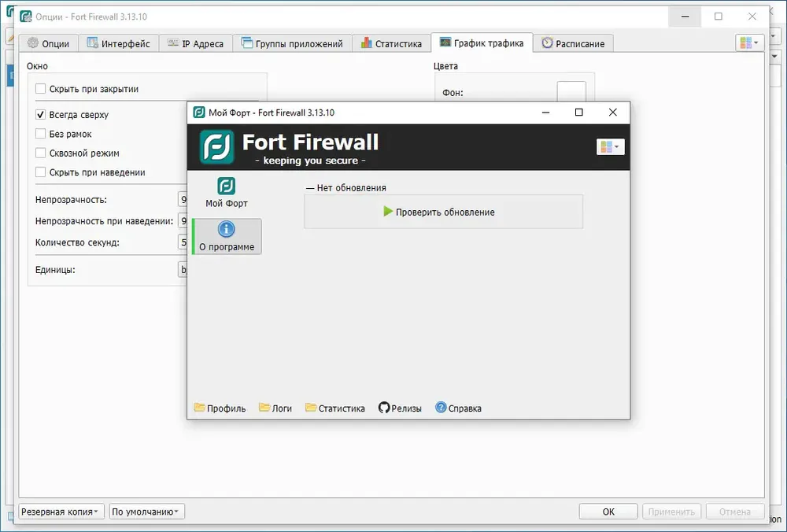
Task: Open Релизы GitHub icon
Action: 384,408
